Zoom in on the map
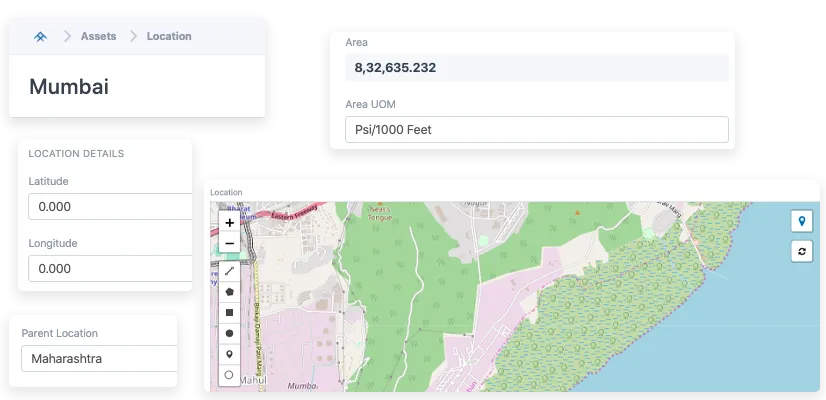This screenshot has height=400, width=826. (230, 223)
